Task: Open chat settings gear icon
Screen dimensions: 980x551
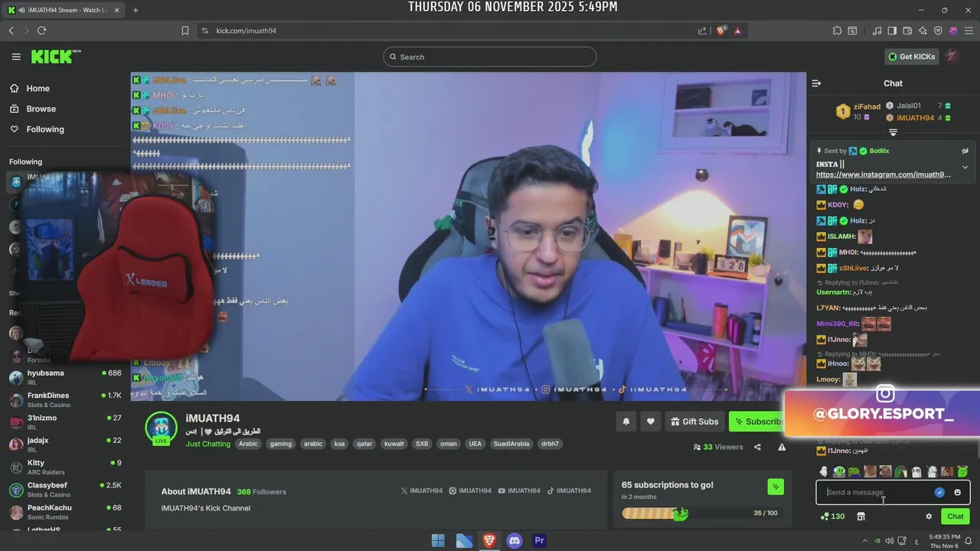Action: pyautogui.click(x=929, y=517)
